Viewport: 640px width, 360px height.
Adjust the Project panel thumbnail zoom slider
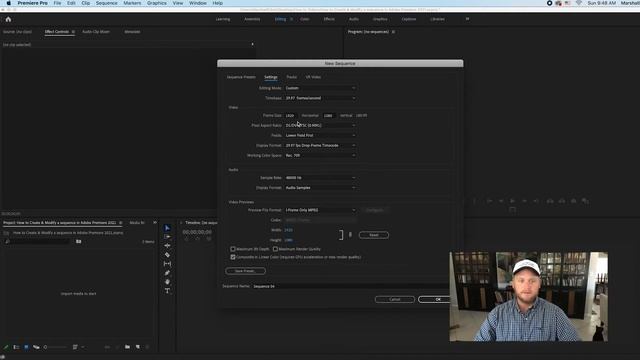point(55,347)
